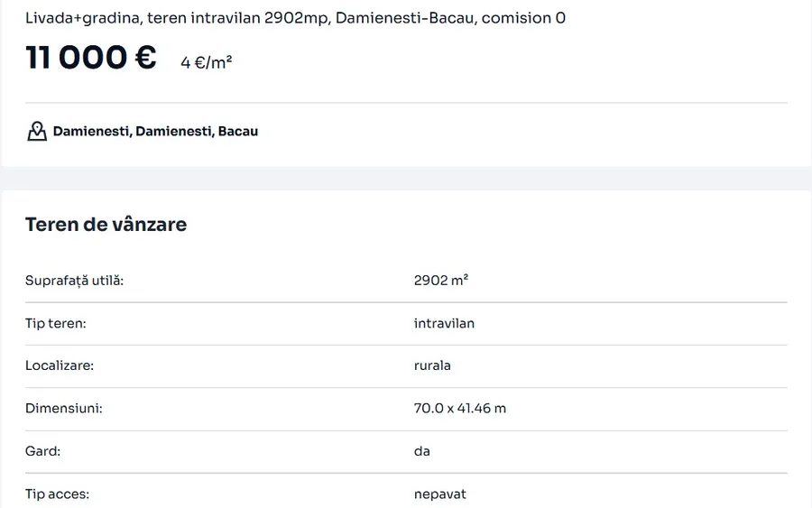Image resolution: width=812 pixels, height=508 pixels.
Task: Select the '70.0 x 41.46 m' dimensions value
Action: pos(460,408)
